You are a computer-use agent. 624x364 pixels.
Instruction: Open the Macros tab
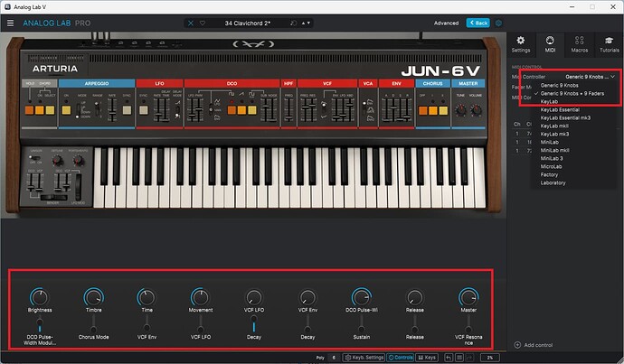point(580,44)
